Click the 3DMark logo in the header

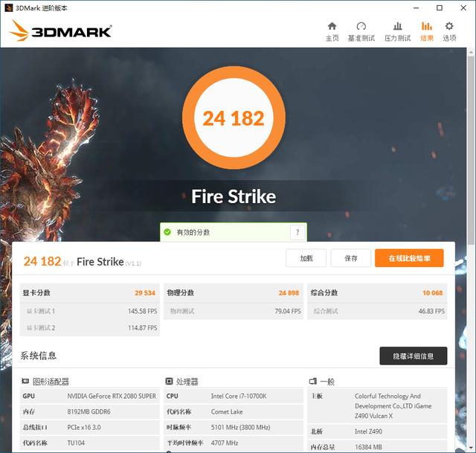tap(60, 30)
